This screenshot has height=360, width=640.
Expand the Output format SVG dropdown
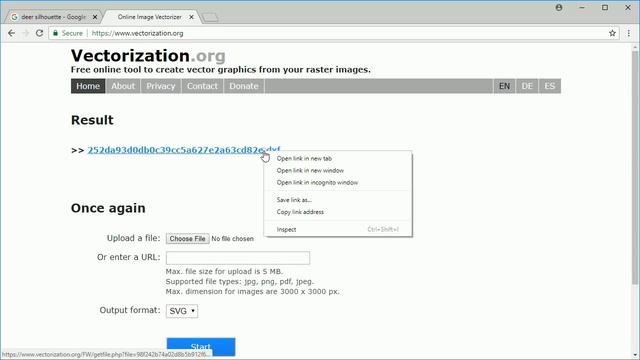182,311
